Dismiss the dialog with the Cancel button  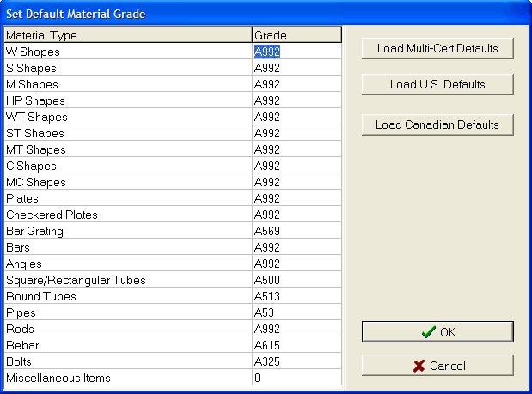pos(437,366)
